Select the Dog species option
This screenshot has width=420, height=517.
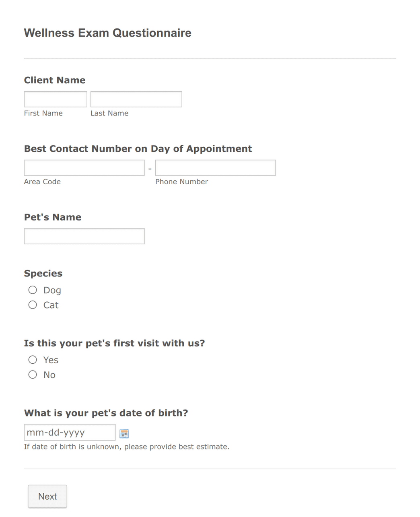33,290
